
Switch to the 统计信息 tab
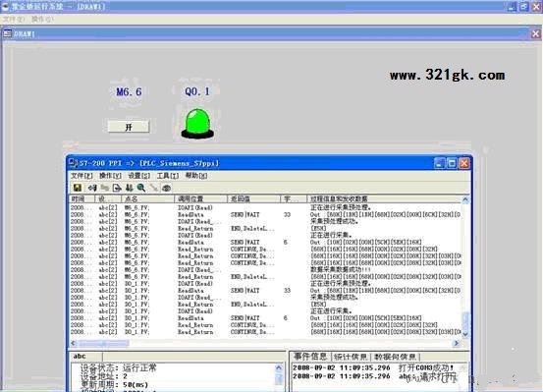point(351,357)
